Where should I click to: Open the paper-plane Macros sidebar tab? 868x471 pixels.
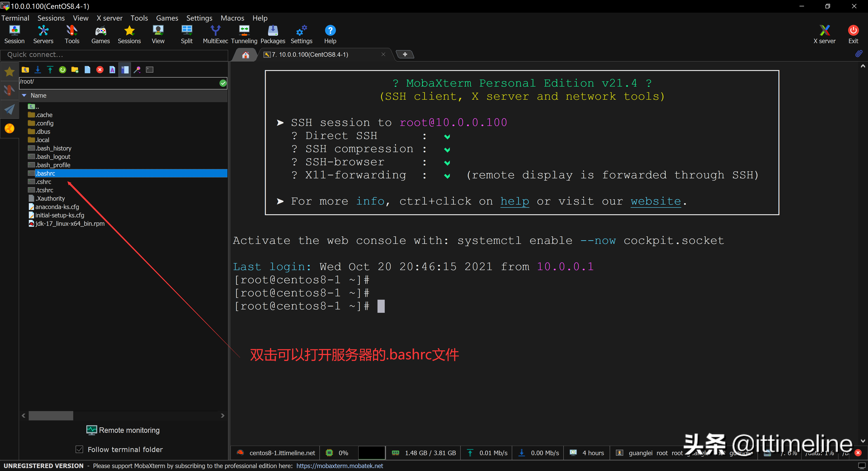(9, 109)
